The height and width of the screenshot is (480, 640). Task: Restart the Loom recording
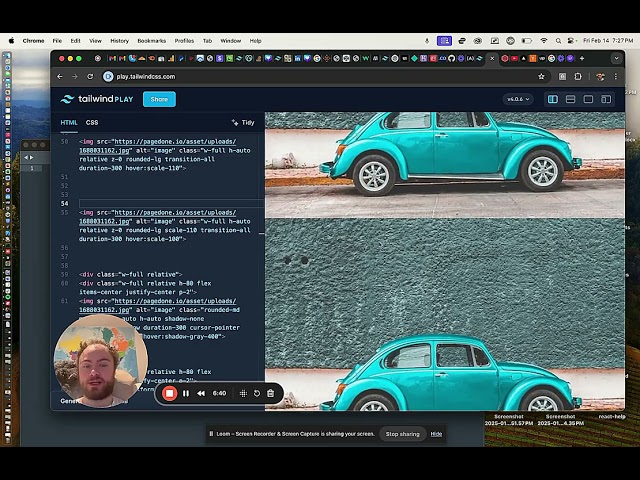(257, 393)
